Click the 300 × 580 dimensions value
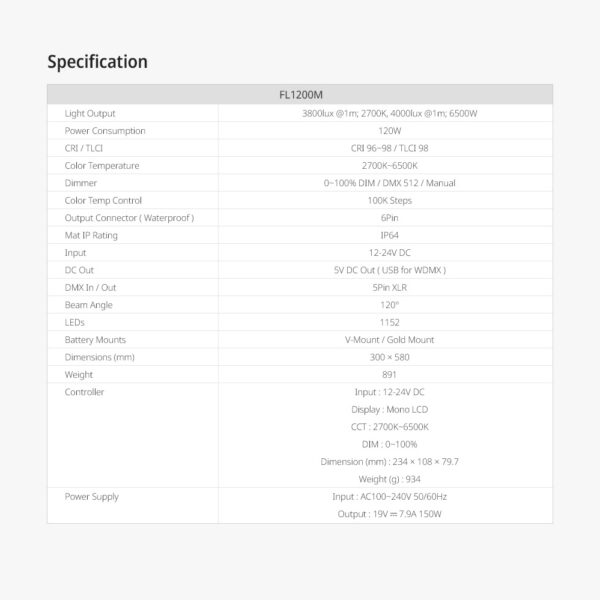Image resolution: width=600 pixels, height=600 pixels. click(x=390, y=357)
